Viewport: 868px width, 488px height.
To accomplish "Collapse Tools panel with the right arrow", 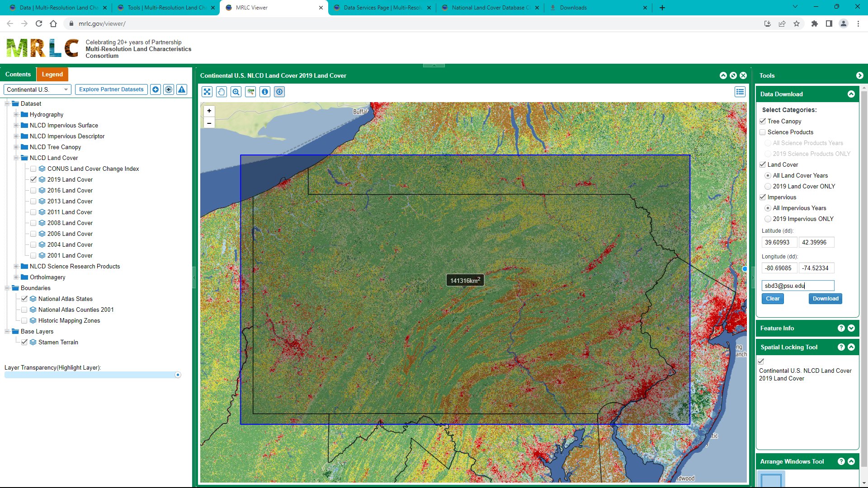I will point(860,75).
